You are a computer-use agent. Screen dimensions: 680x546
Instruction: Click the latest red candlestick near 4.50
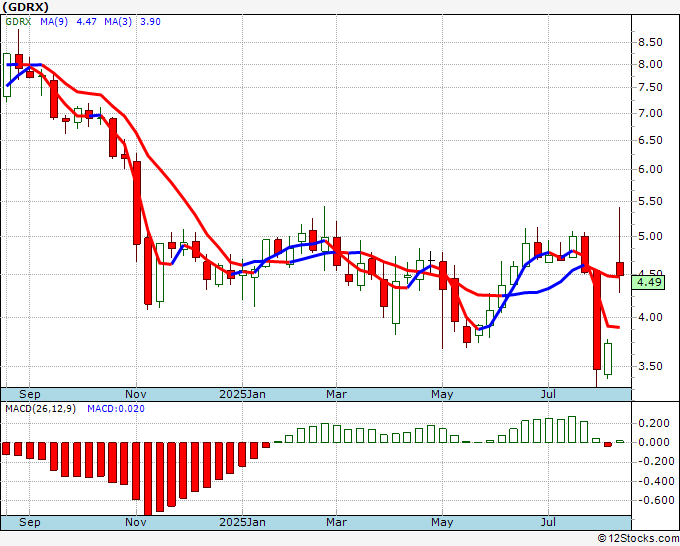pyautogui.click(x=620, y=269)
